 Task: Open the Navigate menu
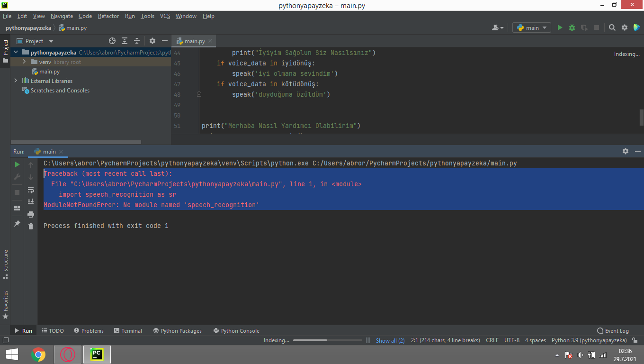pos(62,16)
